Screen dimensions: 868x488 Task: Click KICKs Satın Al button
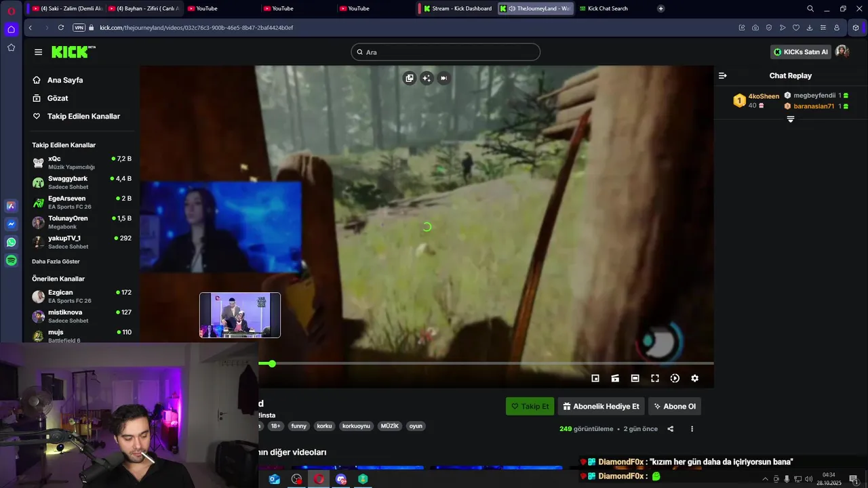coord(801,52)
